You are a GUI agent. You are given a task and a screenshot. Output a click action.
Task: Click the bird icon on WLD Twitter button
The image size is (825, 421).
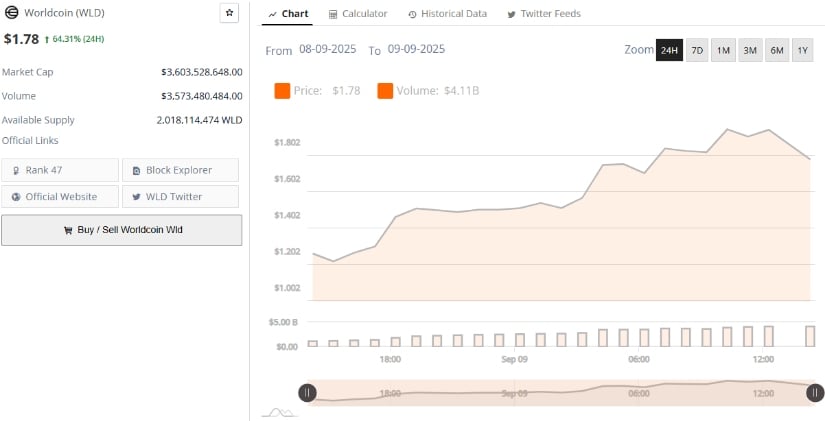(136, 197)
